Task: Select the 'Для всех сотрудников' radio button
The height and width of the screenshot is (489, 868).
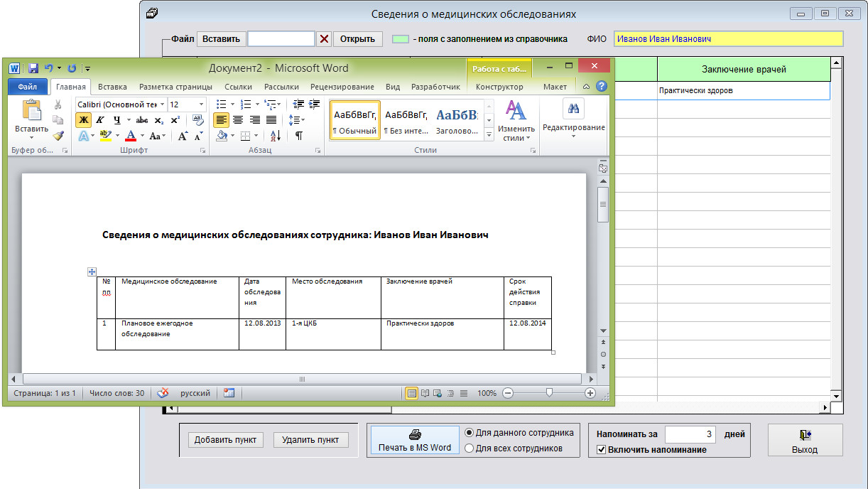Action: [470, 448]
